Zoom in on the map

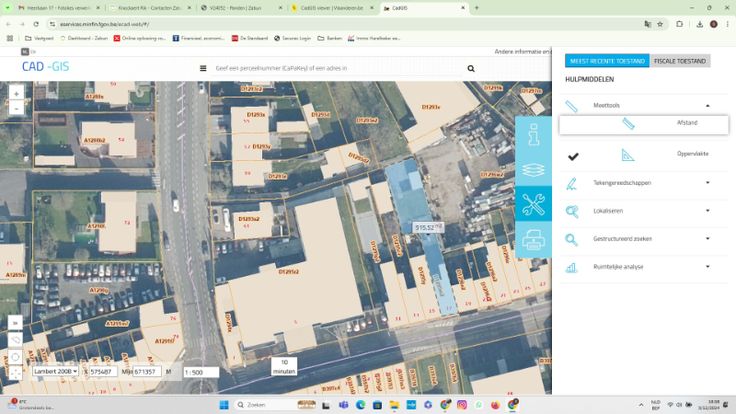(16, 93)
